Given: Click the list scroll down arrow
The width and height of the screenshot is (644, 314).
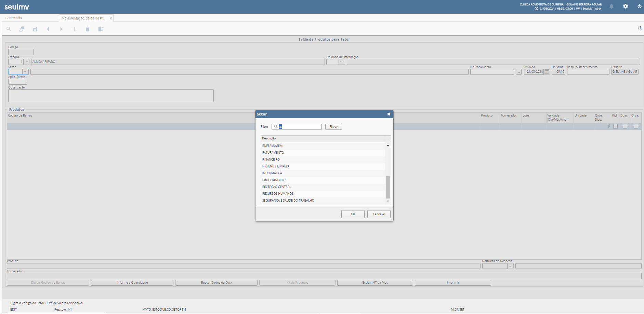Looking at the screenshot, I should (388, 201).
